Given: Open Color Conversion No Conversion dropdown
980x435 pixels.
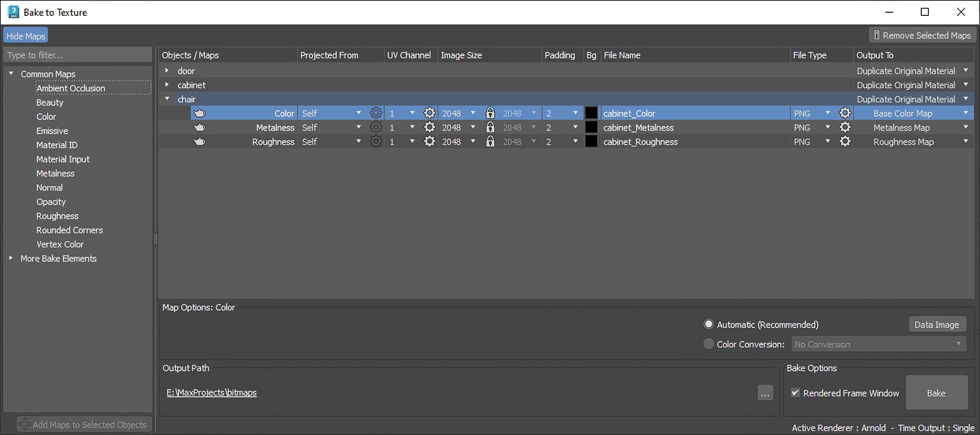Looking at the screenshot, I should pos(879,344).
